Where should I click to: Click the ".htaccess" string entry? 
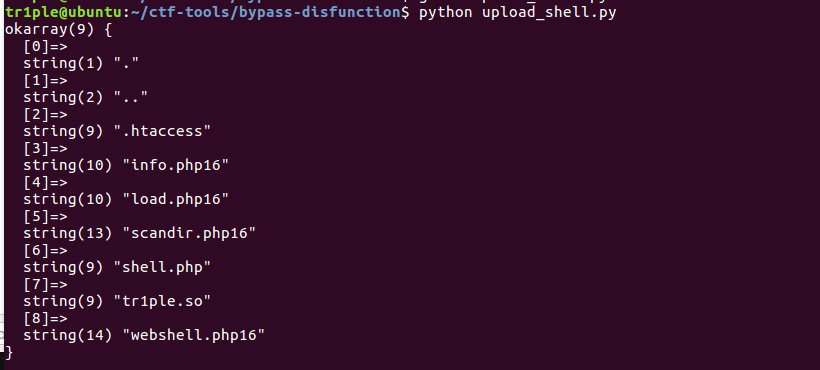[x=162, y=131]
